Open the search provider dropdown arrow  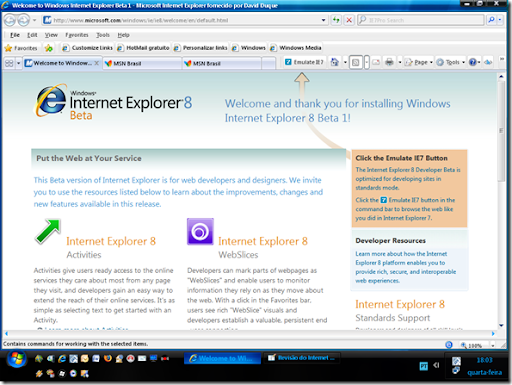[x=500, y=20]
